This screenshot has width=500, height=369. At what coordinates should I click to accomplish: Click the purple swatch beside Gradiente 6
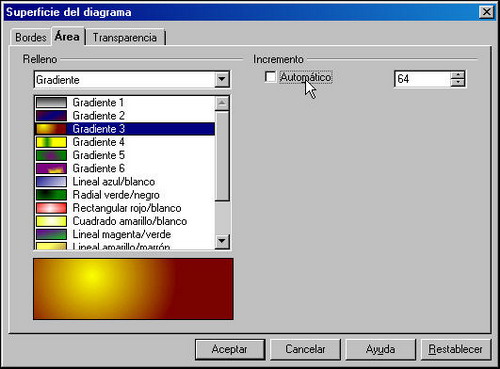click(x=51, y=168)
